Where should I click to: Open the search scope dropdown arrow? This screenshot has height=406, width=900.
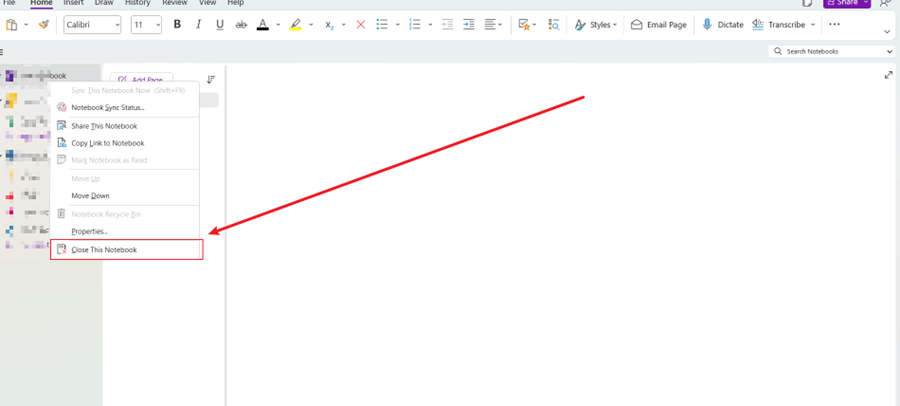(x=890, y=51)
